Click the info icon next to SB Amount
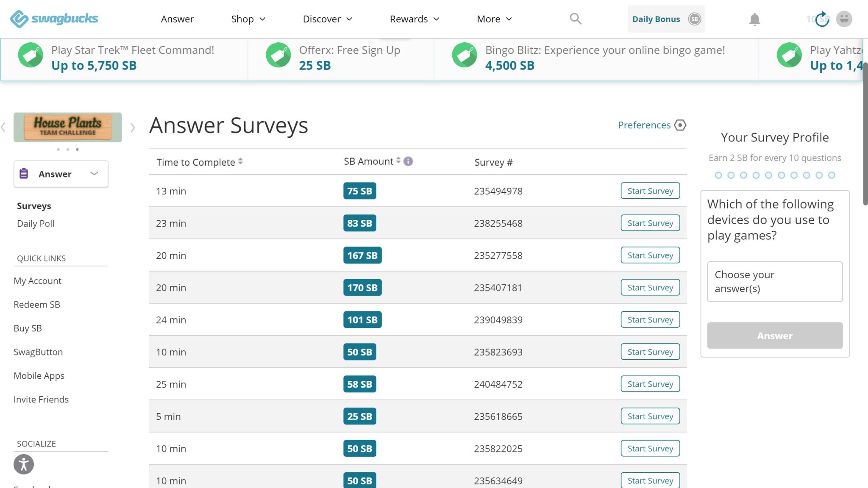 point(408,161)
